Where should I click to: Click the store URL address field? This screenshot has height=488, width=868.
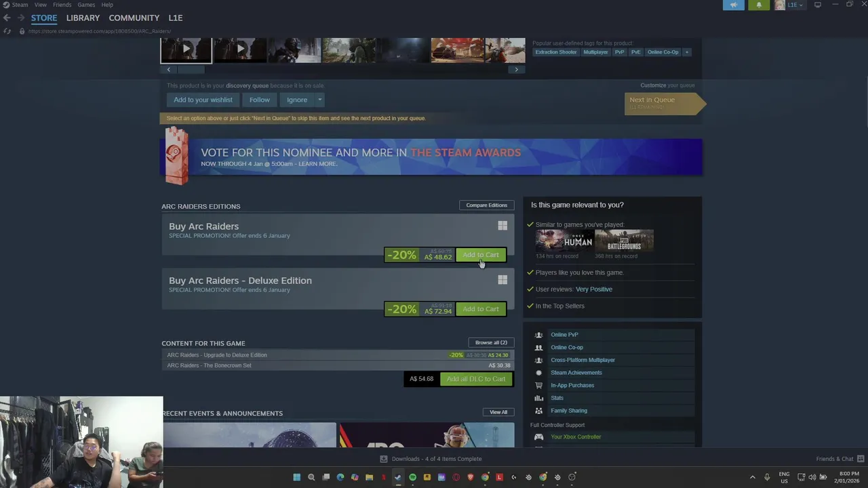[99, 31]
